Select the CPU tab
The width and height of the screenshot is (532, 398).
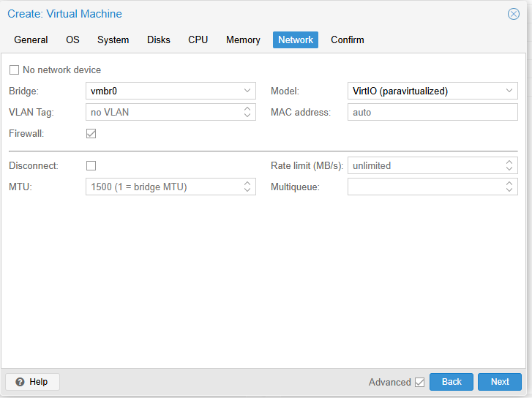coord(198,40)
